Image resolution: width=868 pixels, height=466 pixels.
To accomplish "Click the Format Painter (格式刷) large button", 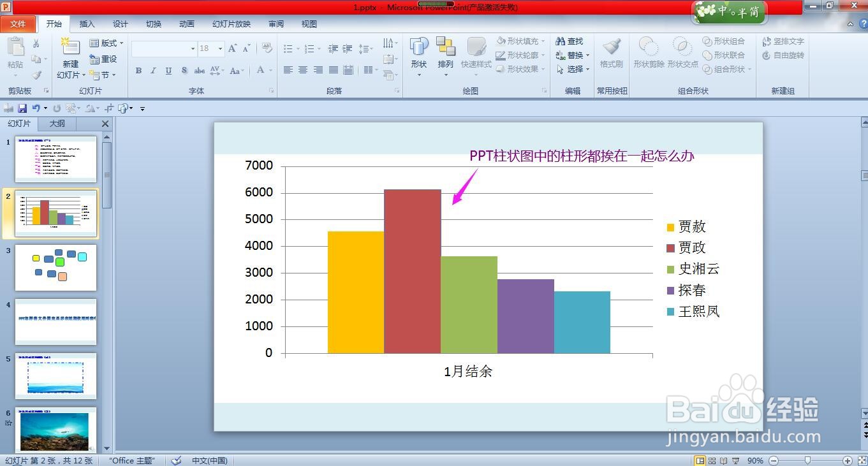I will [611, 52].
